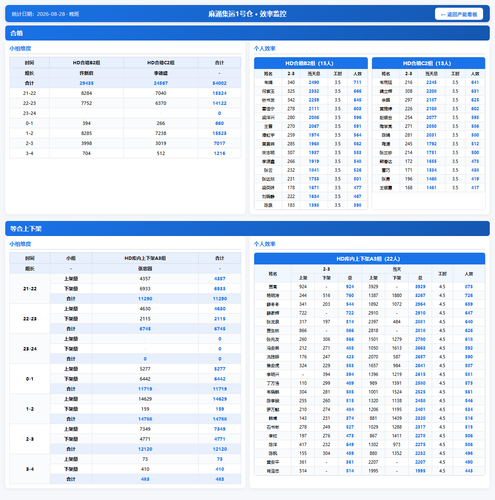Click the 8284 cell in 21-22 row

click(x=86, y=93)
